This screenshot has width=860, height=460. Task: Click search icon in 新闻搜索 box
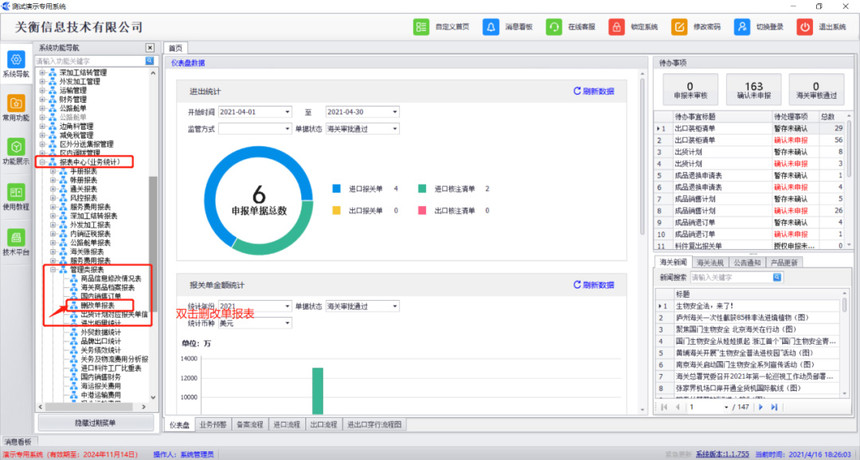pyautogui.click(x=777, y=277)
